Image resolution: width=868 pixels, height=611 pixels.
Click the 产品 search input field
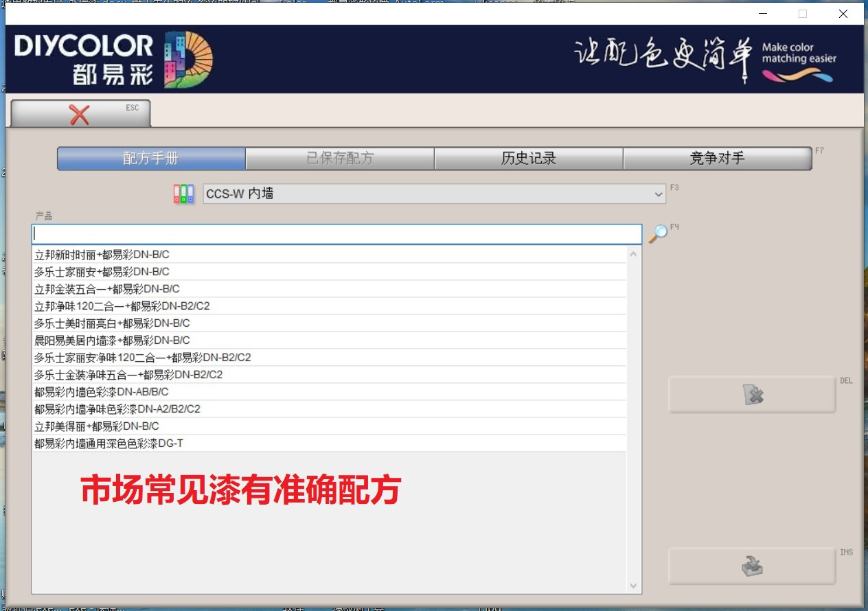(336, 233)
